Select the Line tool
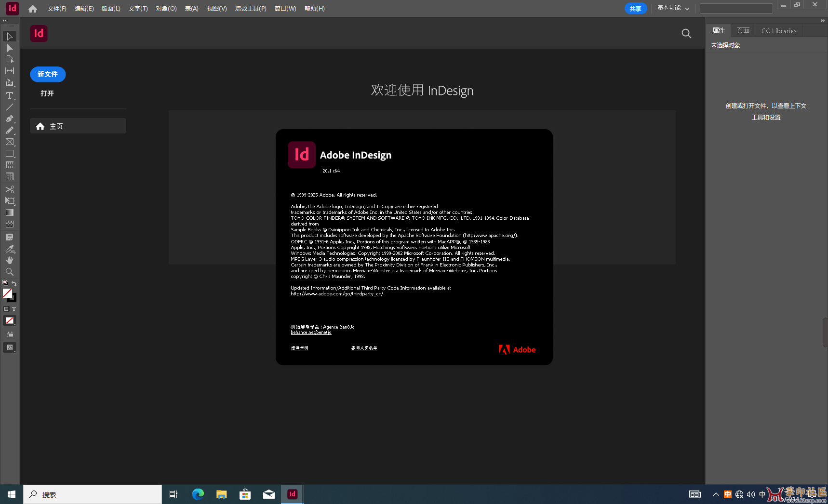This screenshot has width=828, height=504. [10, 107]
